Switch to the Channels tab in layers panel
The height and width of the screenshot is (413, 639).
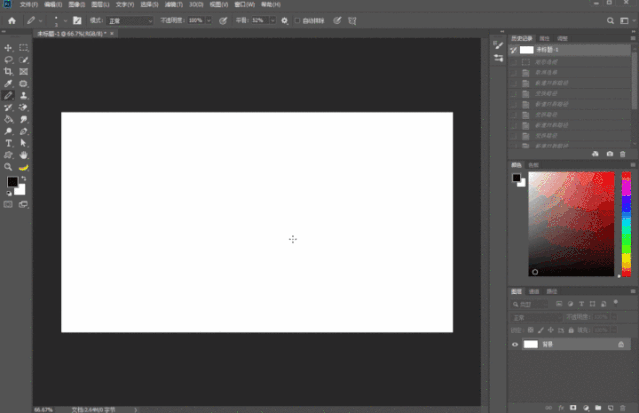[x=534, y=292]
